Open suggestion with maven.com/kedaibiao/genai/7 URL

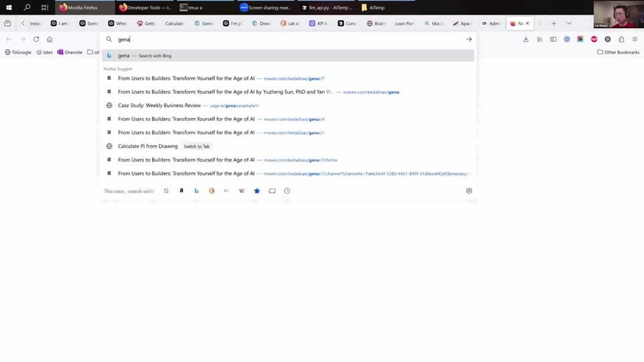288,78
